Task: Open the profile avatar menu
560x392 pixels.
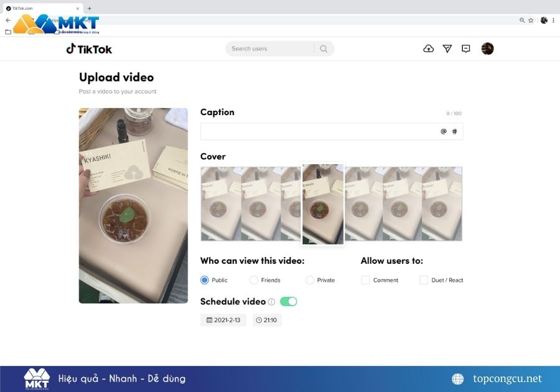Action: click(x=487, y=49)
